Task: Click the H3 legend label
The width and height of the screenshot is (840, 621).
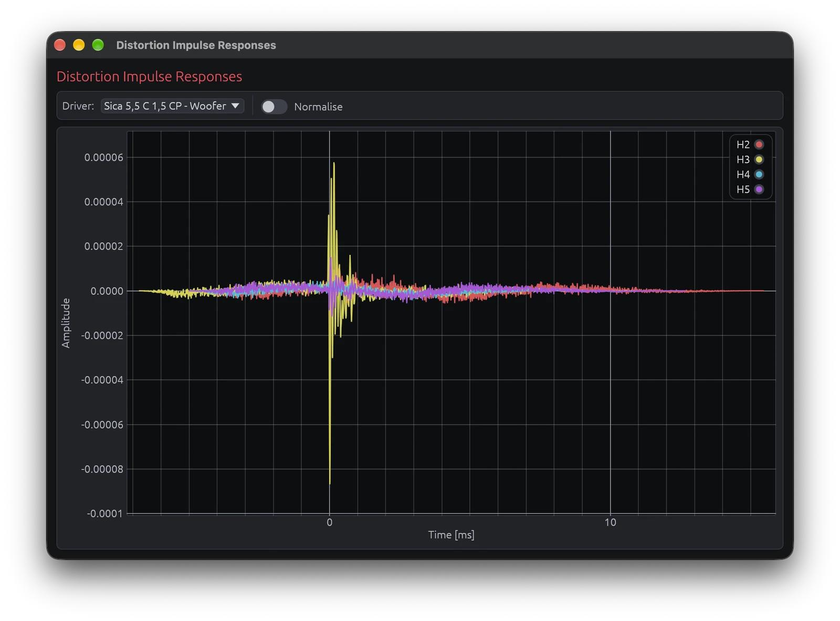Action: [743, 159]
